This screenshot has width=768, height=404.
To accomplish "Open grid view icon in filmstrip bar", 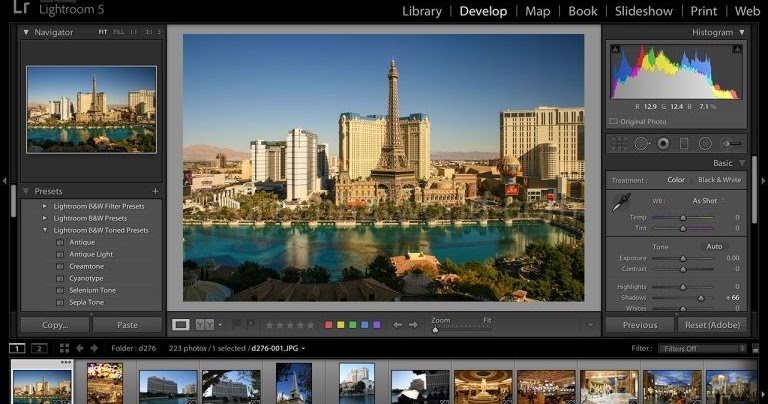I will click(x=64, y=348).
